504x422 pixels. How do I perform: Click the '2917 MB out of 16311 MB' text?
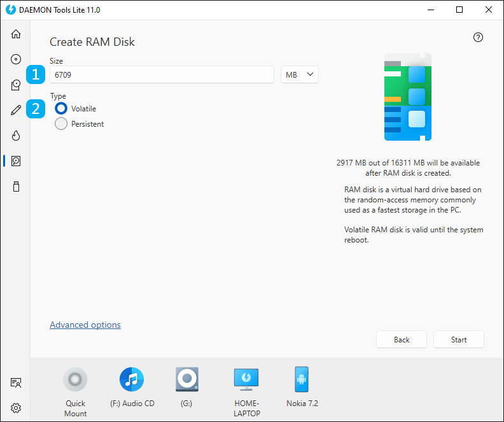(381, 163)
